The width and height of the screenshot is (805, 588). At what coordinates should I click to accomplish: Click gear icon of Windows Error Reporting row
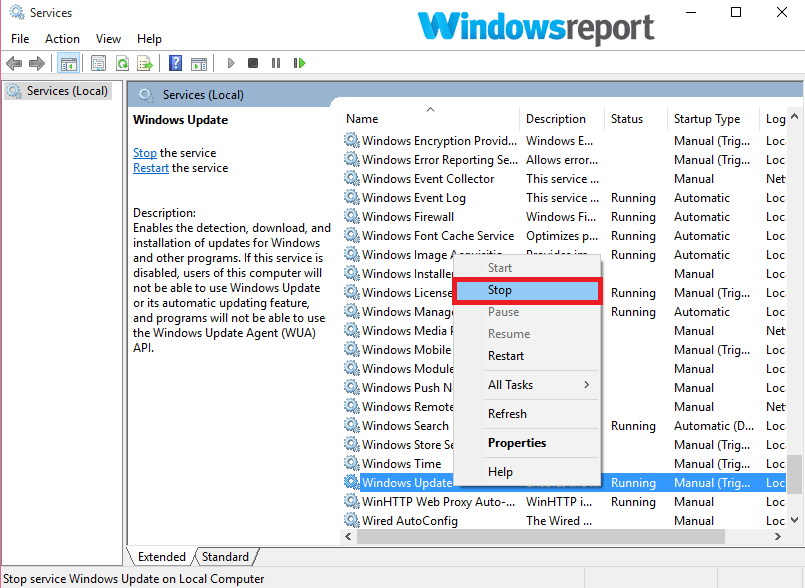click(x=352, y=159)
